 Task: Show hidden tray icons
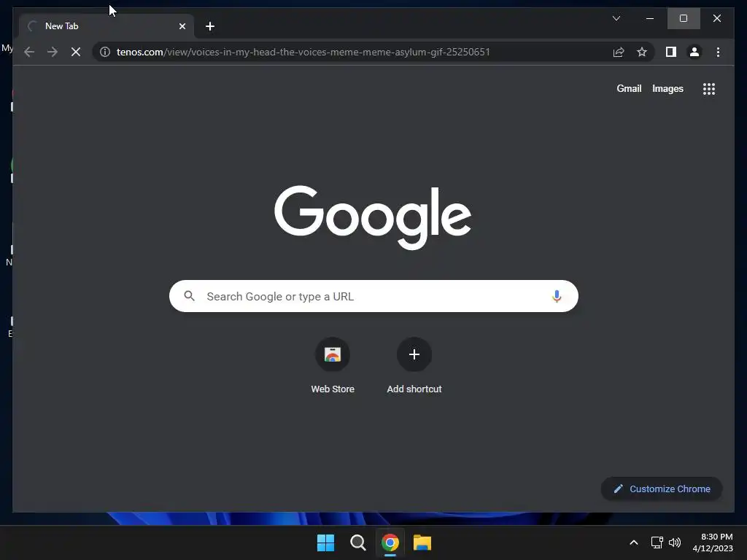634,542
